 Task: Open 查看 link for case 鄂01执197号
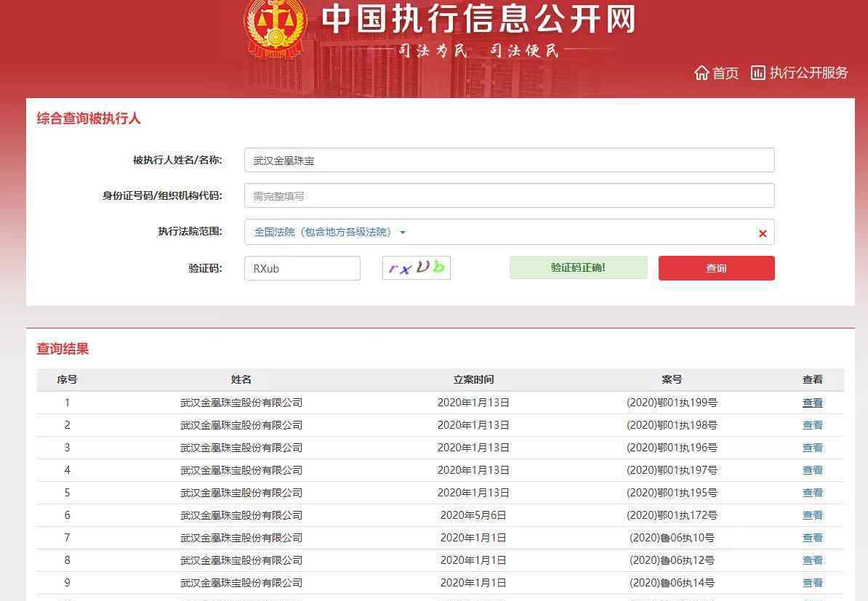[x=812, y=470]
